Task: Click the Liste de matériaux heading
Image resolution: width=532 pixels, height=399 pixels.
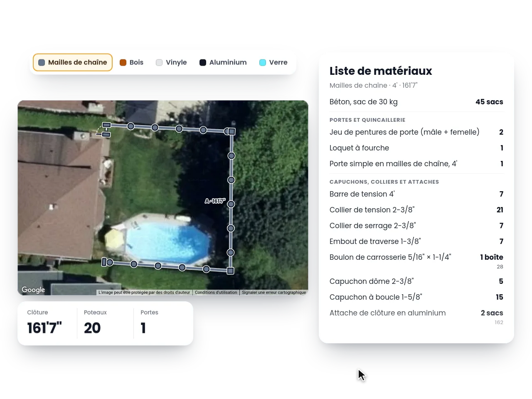Action: pos(381,71)
